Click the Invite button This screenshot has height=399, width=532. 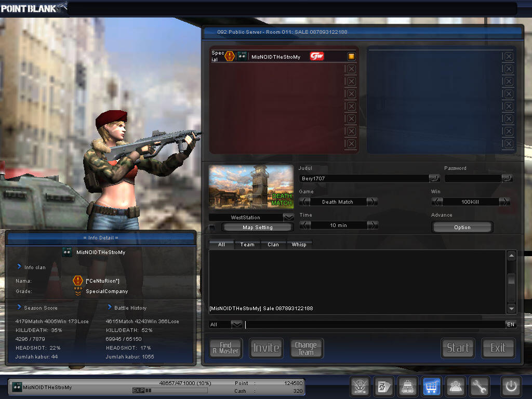[267, 348]
